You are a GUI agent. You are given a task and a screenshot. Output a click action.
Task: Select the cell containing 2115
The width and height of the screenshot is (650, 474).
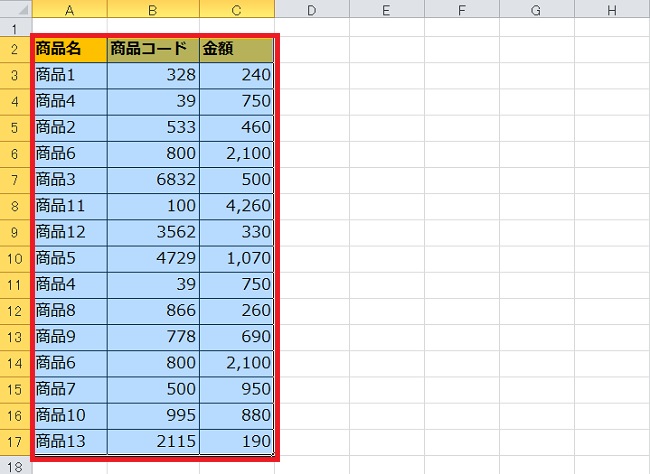[x=153, y=440]
